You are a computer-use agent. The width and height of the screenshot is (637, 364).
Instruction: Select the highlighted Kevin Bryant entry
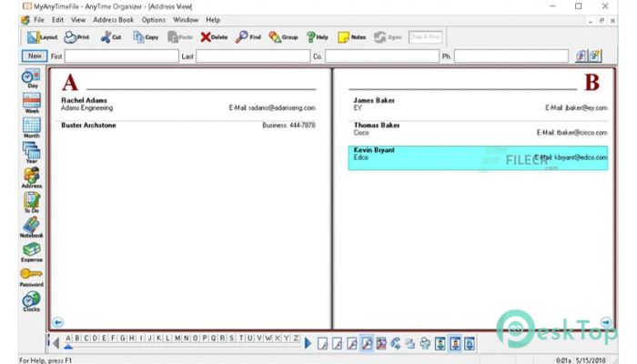click(478, 158)
